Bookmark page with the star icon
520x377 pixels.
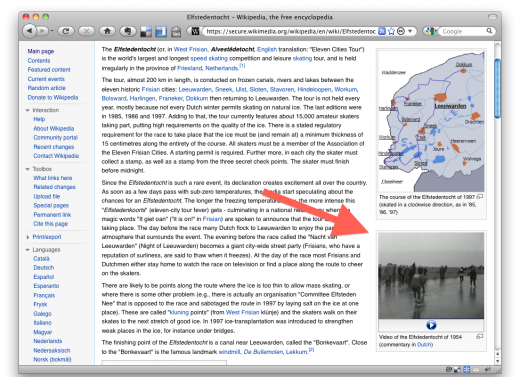pos(392,31)
